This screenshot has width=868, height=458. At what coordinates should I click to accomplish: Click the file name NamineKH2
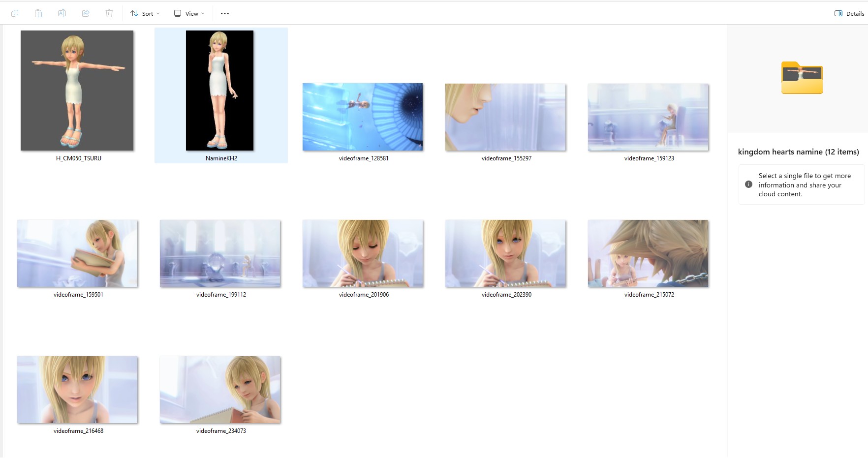[x=221, y=158]
